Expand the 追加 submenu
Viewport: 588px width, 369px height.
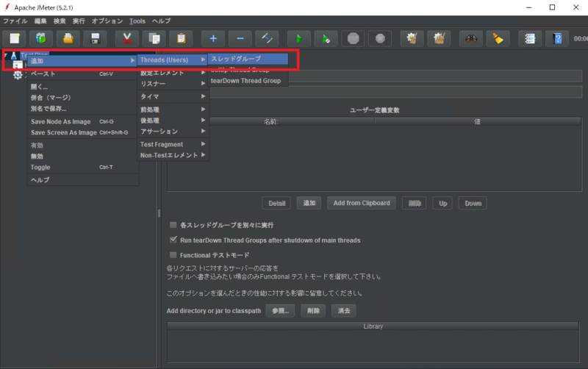[x=82, y=61]
